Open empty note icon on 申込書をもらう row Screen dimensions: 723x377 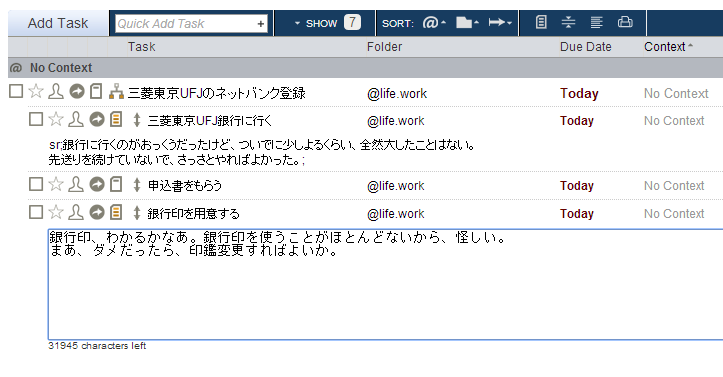coord(116,184)
